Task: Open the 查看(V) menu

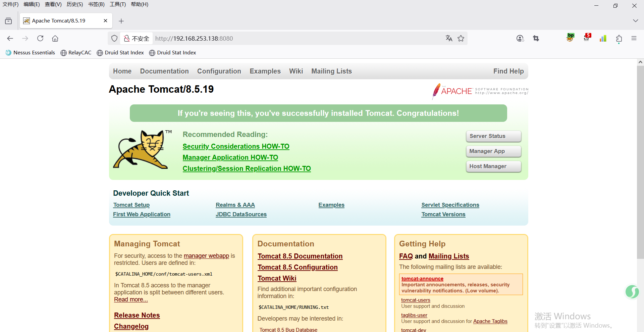Action: (x=53, y=4)
